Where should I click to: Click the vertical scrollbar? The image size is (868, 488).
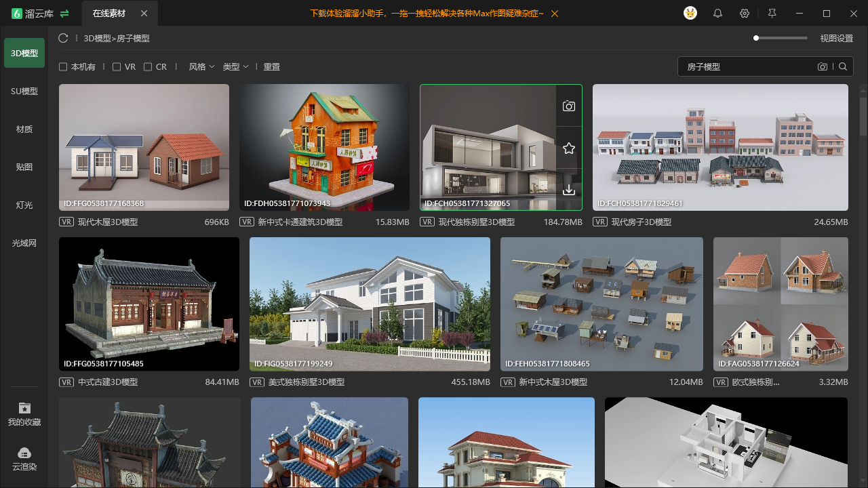coord(863,117)
